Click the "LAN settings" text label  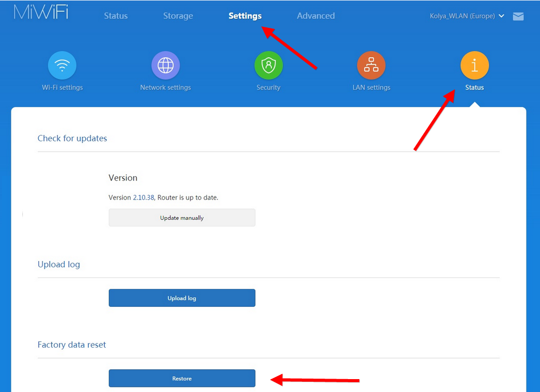coord(371,88)
